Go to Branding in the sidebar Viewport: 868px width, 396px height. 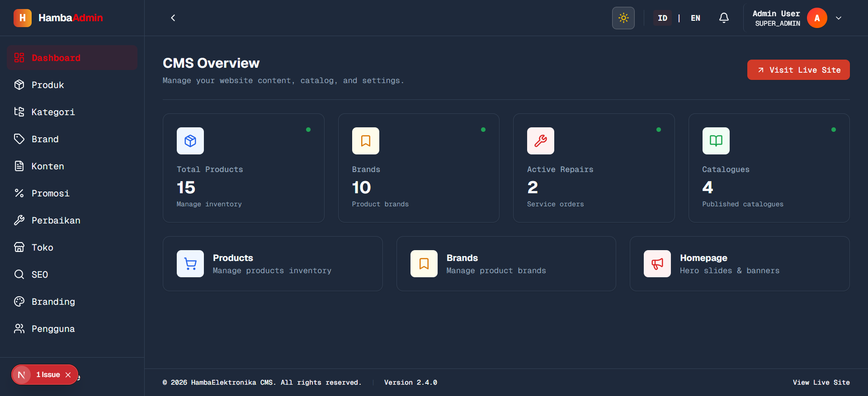point(72,302)
